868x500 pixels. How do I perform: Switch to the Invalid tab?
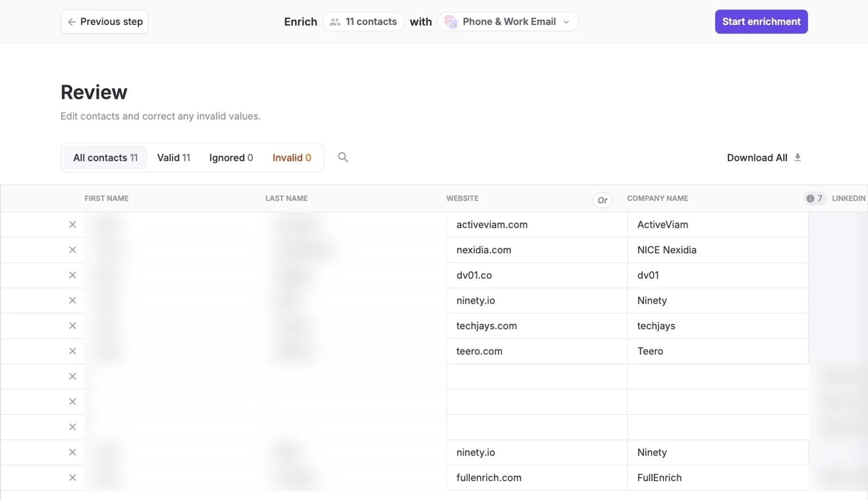pos(292,158)
